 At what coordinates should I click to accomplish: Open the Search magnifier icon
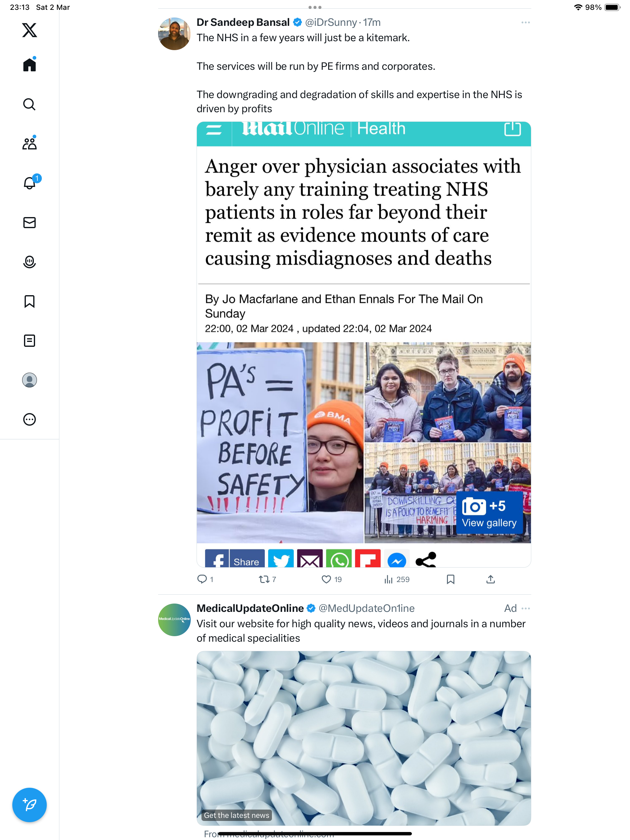pyautogui.click(x=29, y=104)
